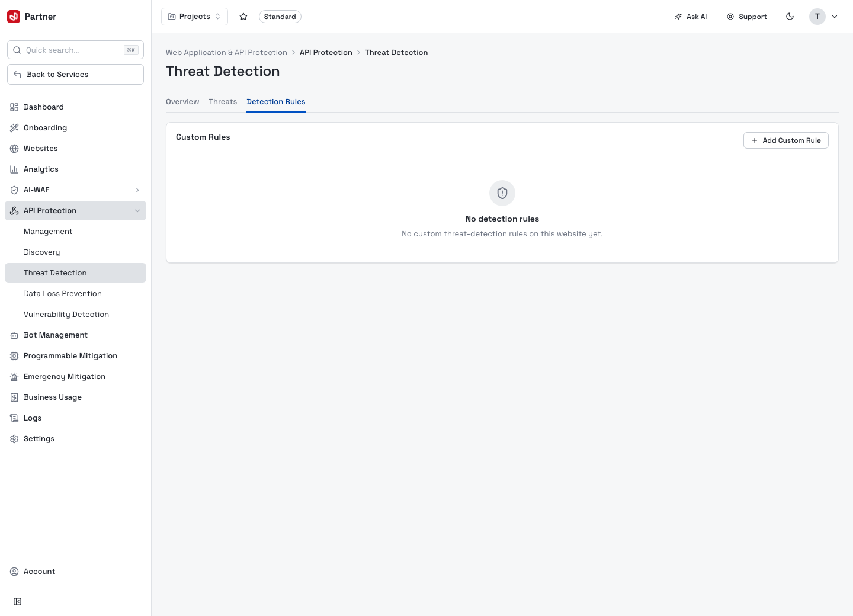Open the Projects dropdown
Screen dimensions: 853x616
click(194, 17)
